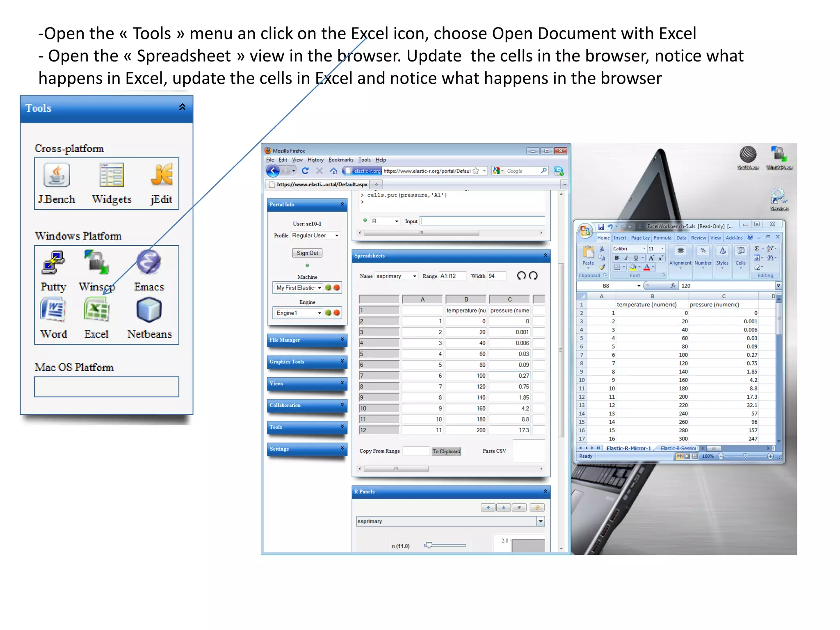Open Firefox Tools menu
The image size is (840, 630).
[364, 160]
